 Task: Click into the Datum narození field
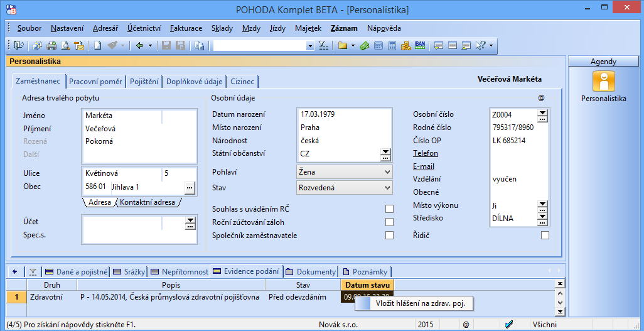pyautogui.click(x=344, y=114)
